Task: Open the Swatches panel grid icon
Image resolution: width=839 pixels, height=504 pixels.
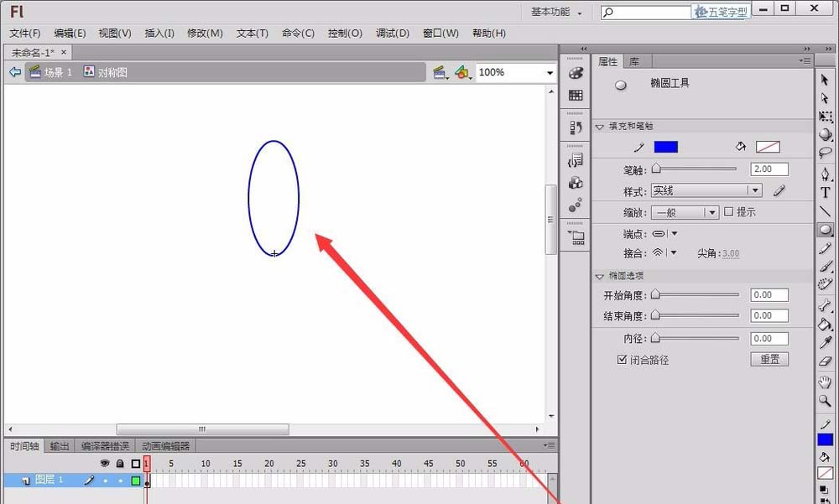Action: point(576,96)
